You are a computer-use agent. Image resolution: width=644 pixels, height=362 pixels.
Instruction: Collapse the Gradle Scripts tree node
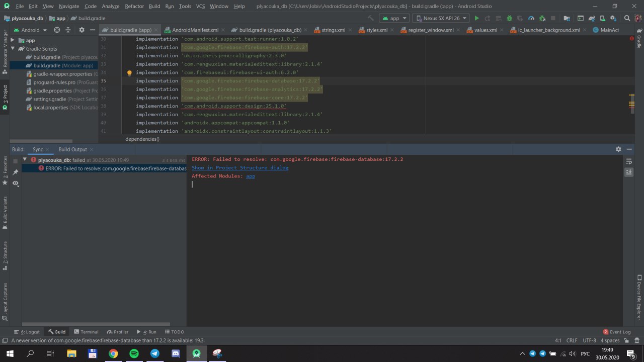point(14,49)
